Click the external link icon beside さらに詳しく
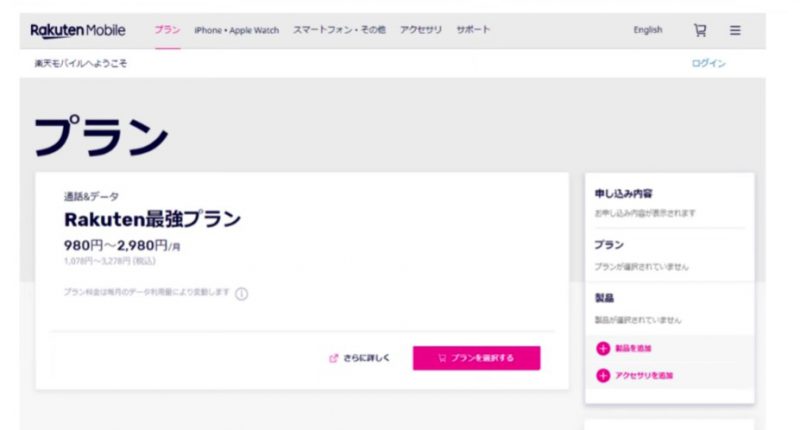This screenshot has height=430, width=800. pos(334,358)
